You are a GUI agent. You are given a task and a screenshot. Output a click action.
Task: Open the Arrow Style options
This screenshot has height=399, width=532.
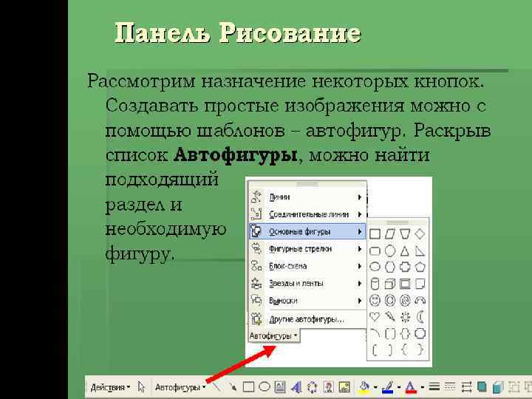pos(466,386)
